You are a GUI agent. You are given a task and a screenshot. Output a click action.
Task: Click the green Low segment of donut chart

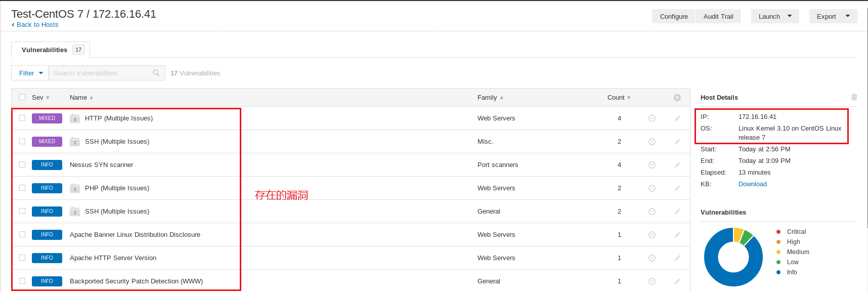(747, 237)
